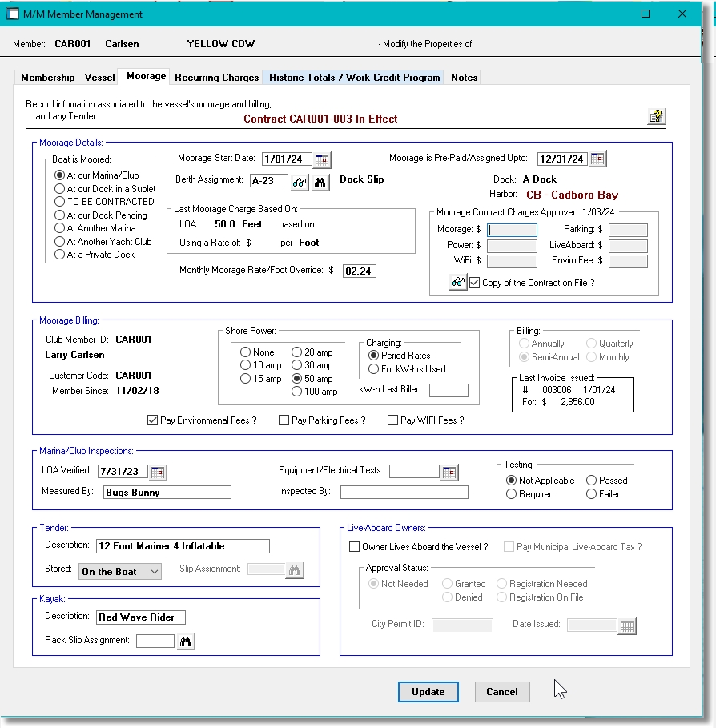
Task: Click help icon at top right of Moorage tab
Action: click(x=656, y=117)
